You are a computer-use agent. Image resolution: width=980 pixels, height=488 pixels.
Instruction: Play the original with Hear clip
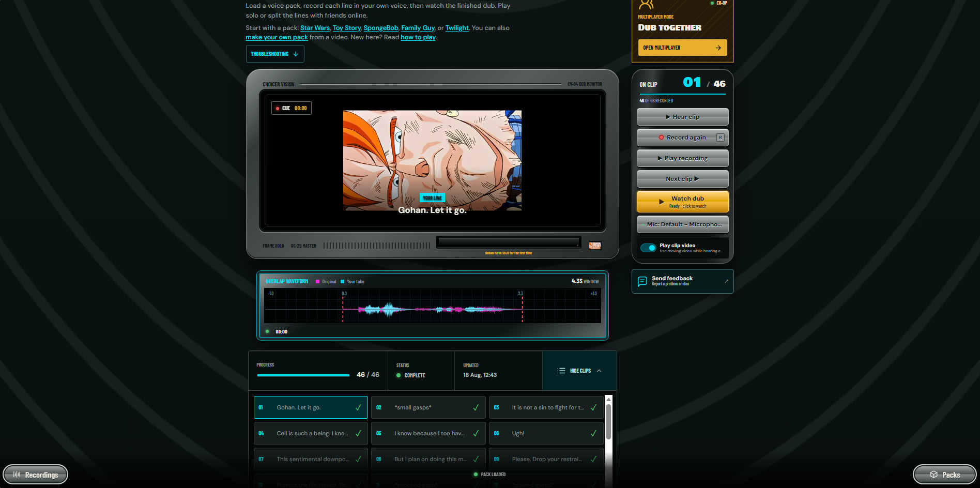coord(683,117)
